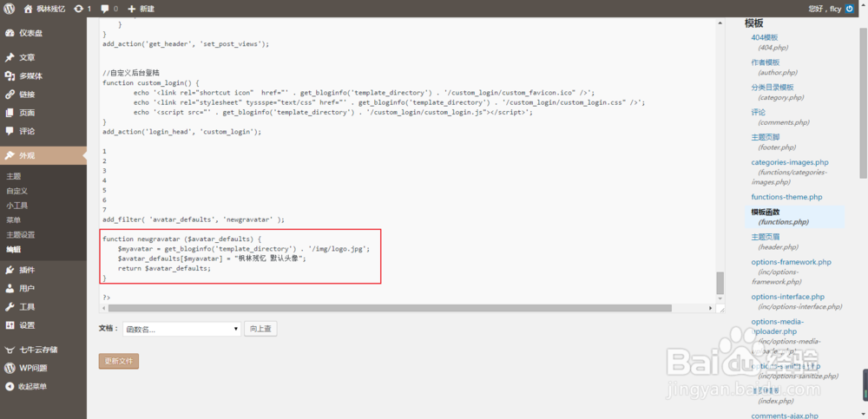Image resolution: width=868 pixels, height=419 pixels.
Task: Click the 收起菜单 collapse arrow icon
Action: (10, 386)
